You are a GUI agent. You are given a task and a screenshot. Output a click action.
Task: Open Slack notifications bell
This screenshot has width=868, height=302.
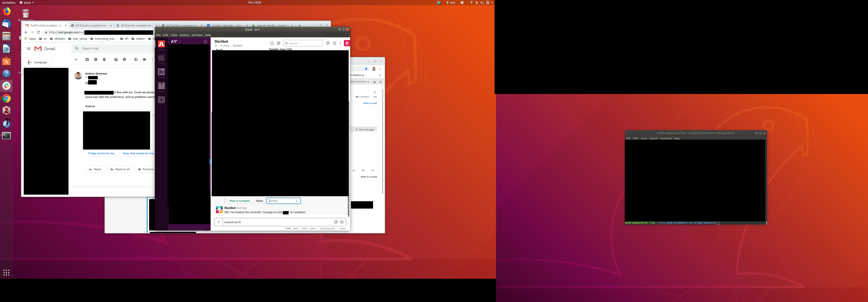206,41
